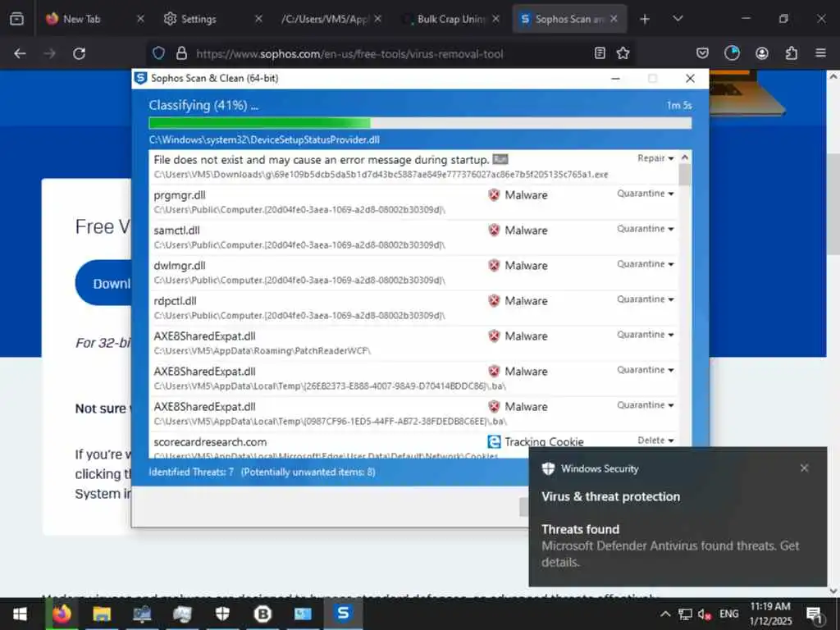Open the taskbar clock and date
This screenshot has height=630, width=840.
770,614
